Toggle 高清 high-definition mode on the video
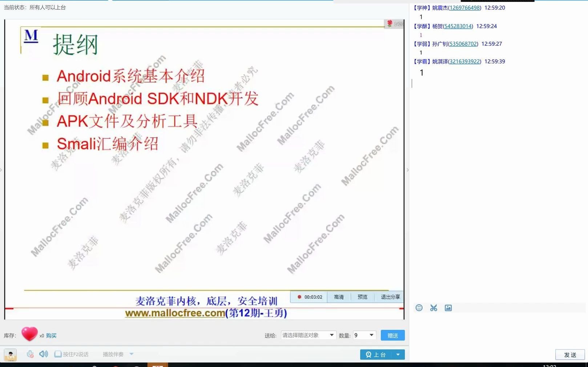This screenshot has width=588, height=367. point(339,297)
